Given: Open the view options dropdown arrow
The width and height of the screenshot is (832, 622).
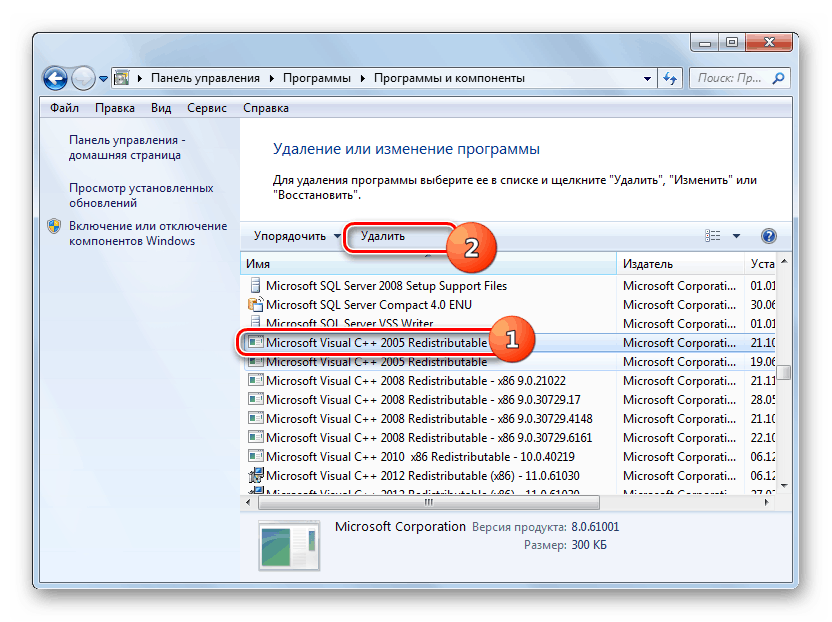Looking at the screenshot, I should [736, 236].
